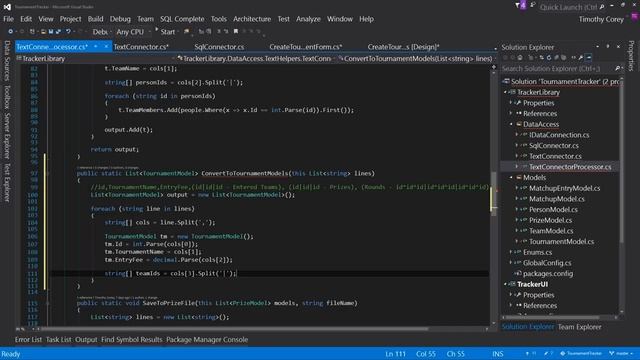Collapse the Models folder
640x360 pixels.
pos(511,178)
